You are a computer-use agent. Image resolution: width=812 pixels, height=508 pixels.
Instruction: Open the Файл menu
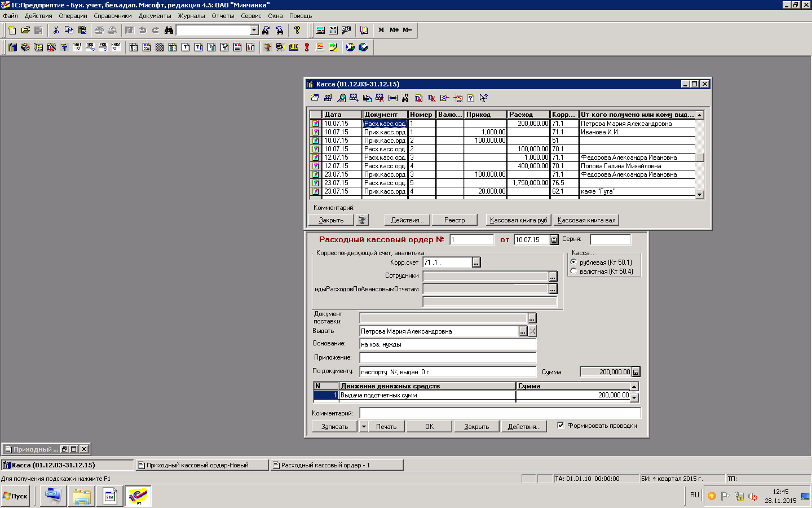pos(10,16)
